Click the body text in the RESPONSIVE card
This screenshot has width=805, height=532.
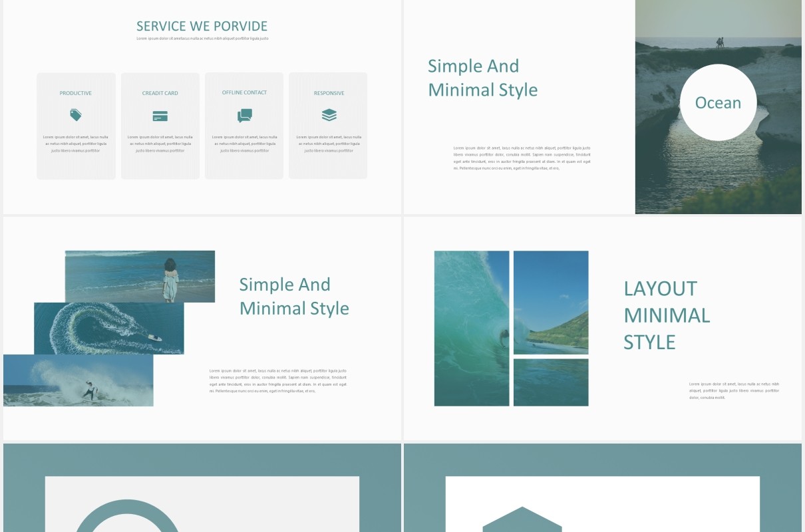coord(329,144)
